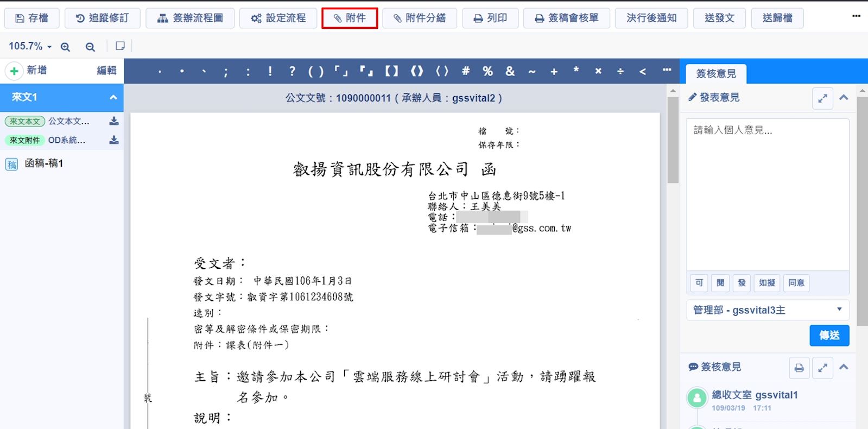Insert the 〈〉 single angle brackets
Screen dimensions: 868x429
pyautogui.click(x=442, y=71)
